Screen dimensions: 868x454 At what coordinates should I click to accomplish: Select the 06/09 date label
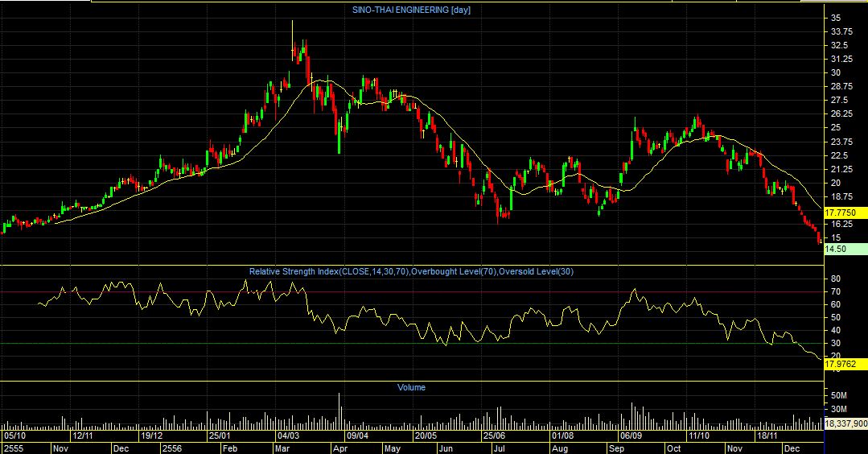point(631,436)
